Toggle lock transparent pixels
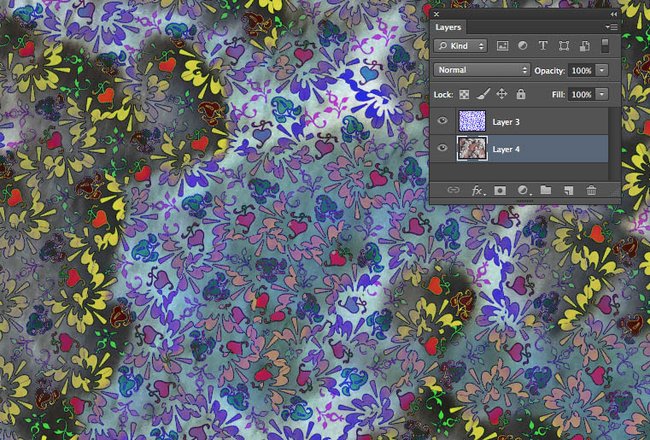This screenshot has width=650, height=440. tap(465, 94)
